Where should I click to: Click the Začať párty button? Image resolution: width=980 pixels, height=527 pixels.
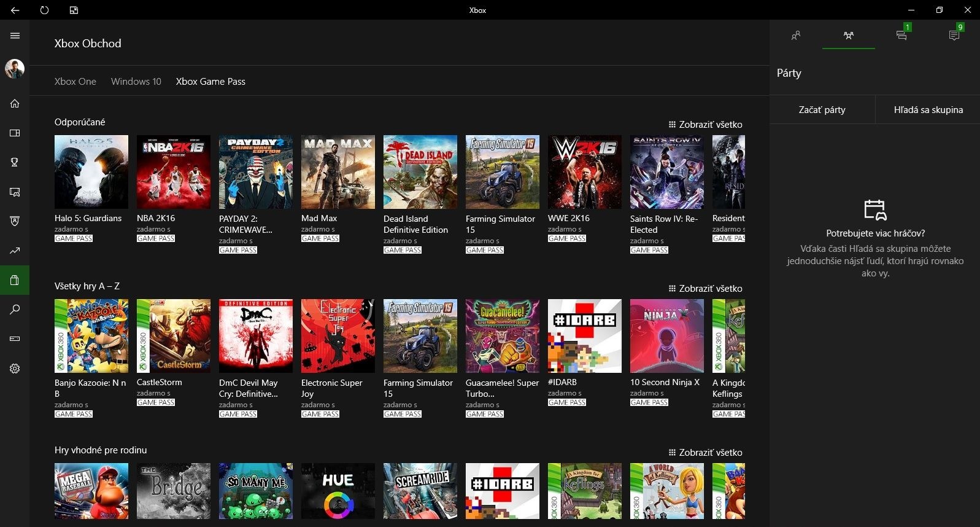point(822,110)
